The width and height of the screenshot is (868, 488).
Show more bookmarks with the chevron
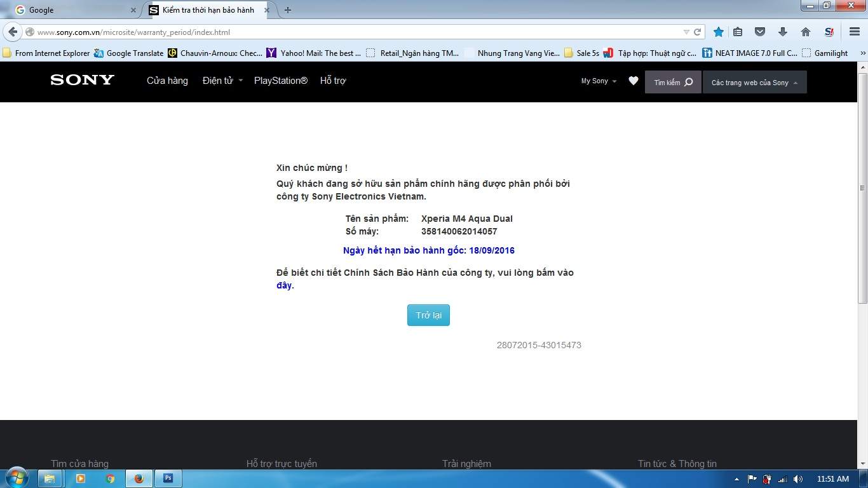pyautogui.click(x=862, y=53)
